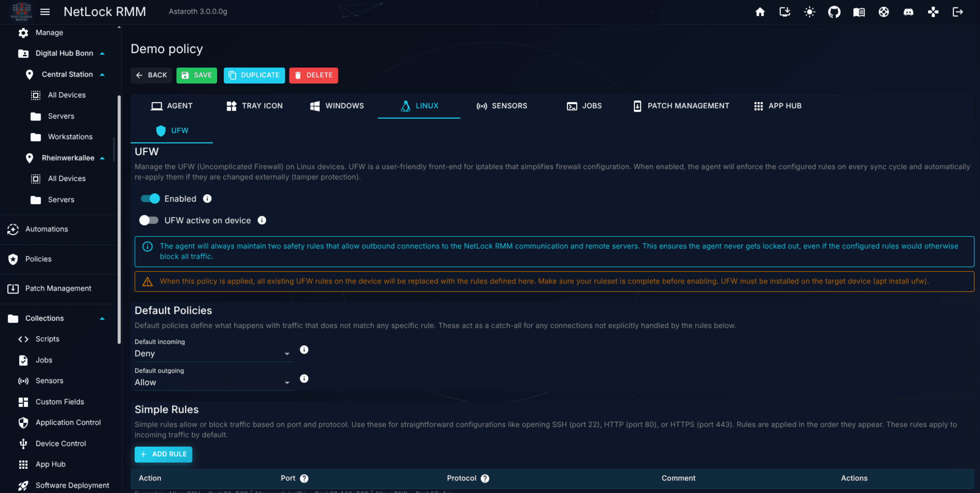Image resolution: width=980 pixels, height=493 pixels.
Task: Open Servers under Central Station
Action: pyautogui.click(x=61, y=116)
